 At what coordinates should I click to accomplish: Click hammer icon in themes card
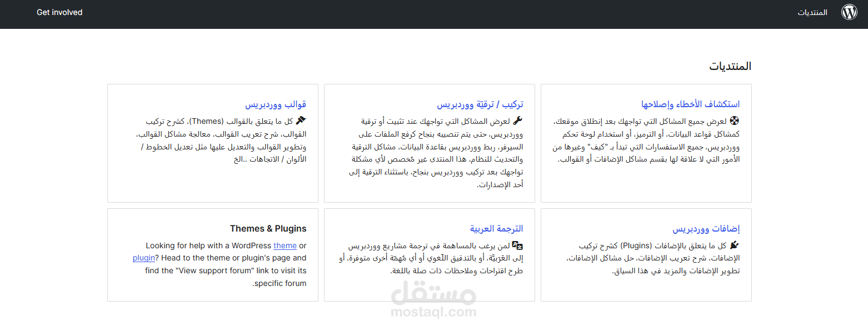tap(302, 121)
